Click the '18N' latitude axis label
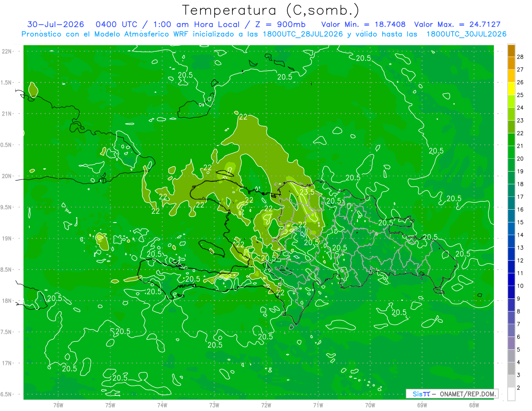Image resolution: width=532 pixels, height=411 pixels. tap(7, 301)
